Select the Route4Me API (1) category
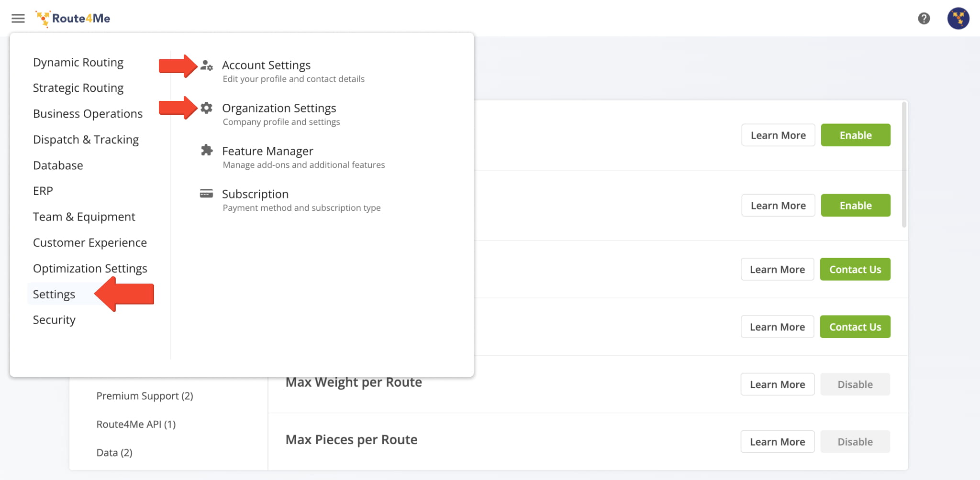980x480 pixels. tap(136, 424)
